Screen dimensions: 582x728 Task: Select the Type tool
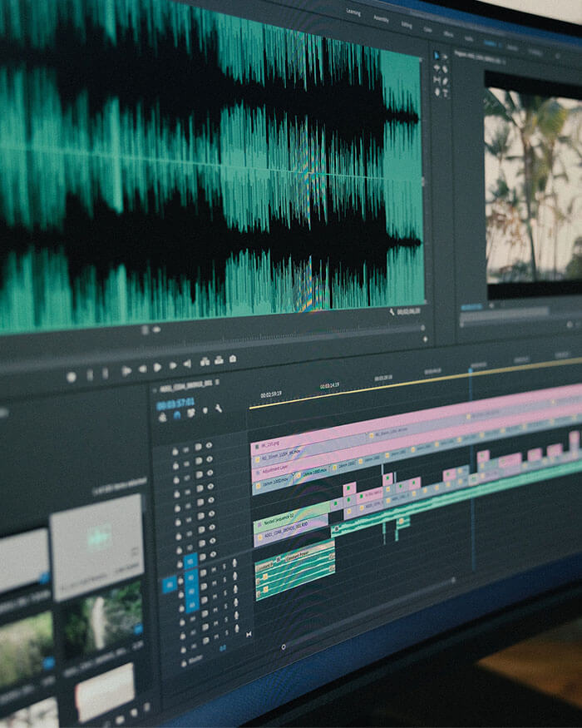(446, 93)
